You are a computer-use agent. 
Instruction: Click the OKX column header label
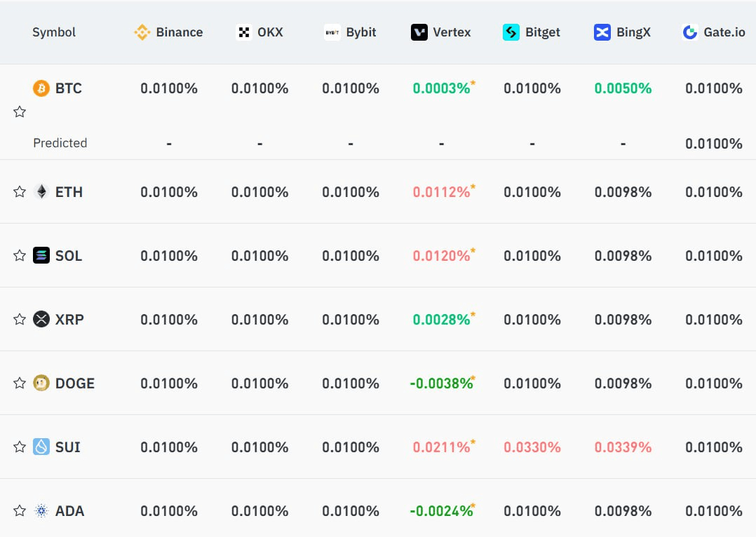pyautogui.click(x=270, y=32)
